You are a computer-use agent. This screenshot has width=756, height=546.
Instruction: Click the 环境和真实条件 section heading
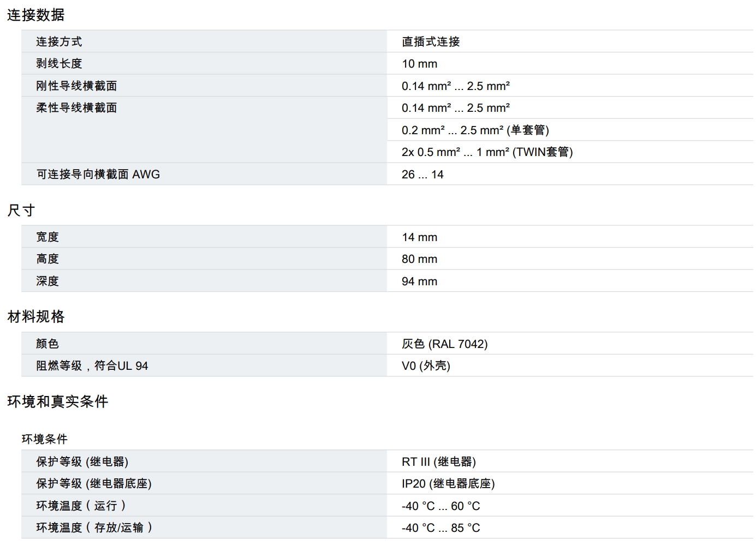pyautogui.click(x=58, y=401)
